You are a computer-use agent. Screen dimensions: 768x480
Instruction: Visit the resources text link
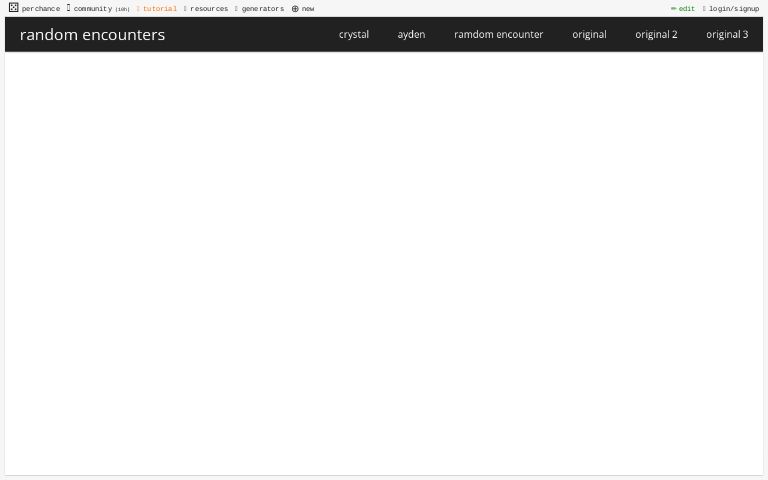[209, 9]
